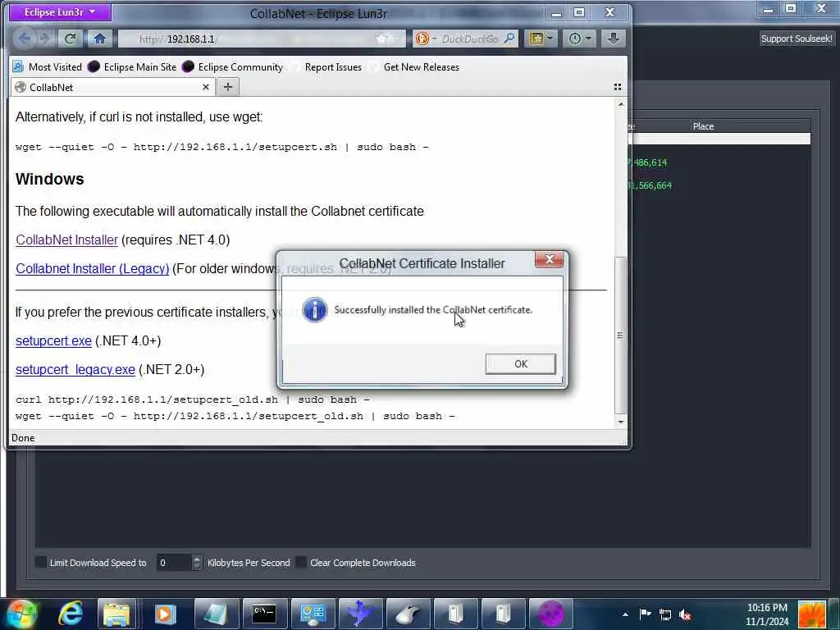
Task: Download setupcert.exe via its link
Action: 53,340
